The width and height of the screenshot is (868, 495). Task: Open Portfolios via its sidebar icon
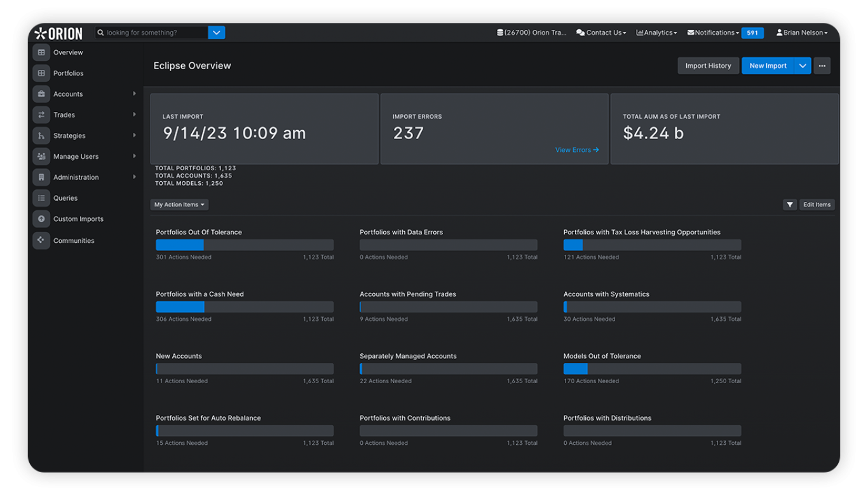[x=41, y=73]
